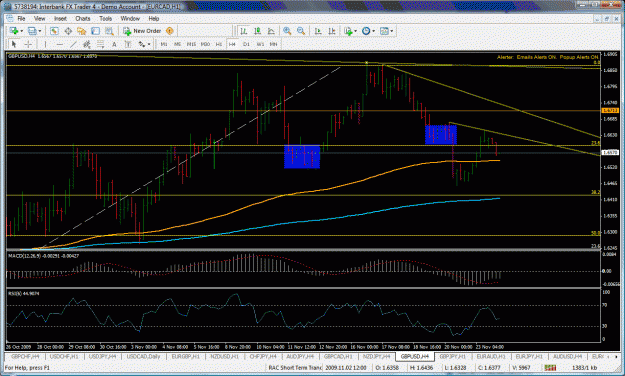Open the Market Watch panel icon

pos(54,31)
